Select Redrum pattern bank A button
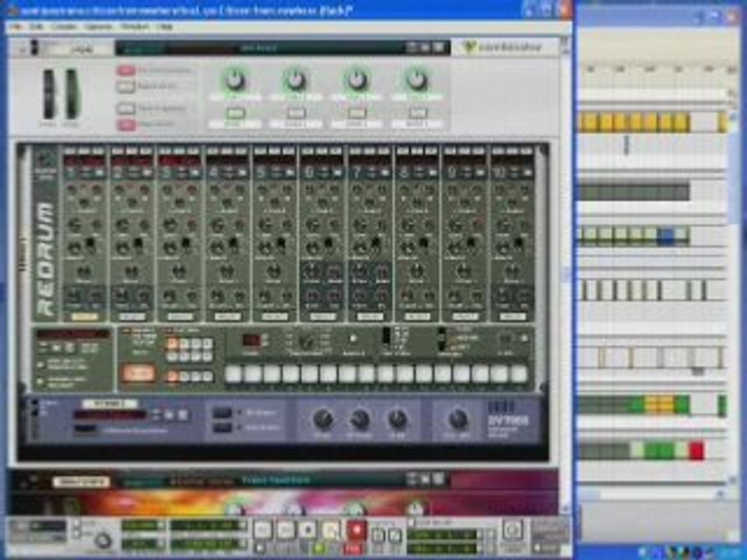 pyautogui.click(x=172, y=376)
